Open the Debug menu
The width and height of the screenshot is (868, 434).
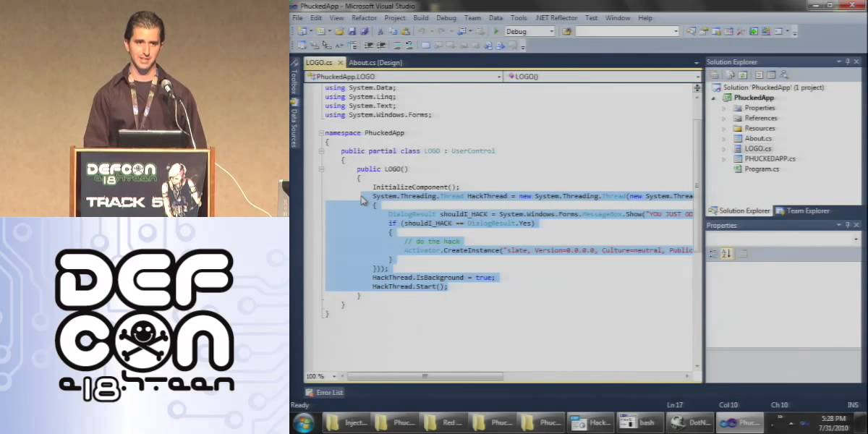tap(446, 18)
